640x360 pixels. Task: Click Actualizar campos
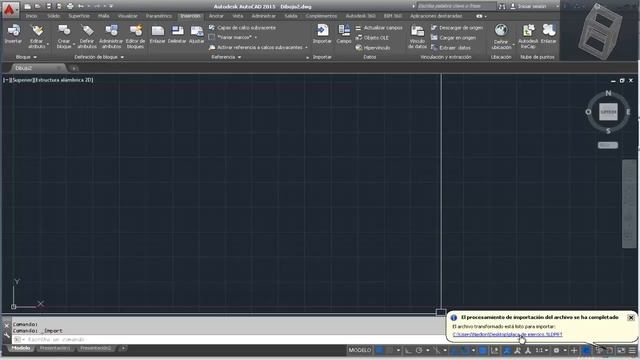pos(379,28)
